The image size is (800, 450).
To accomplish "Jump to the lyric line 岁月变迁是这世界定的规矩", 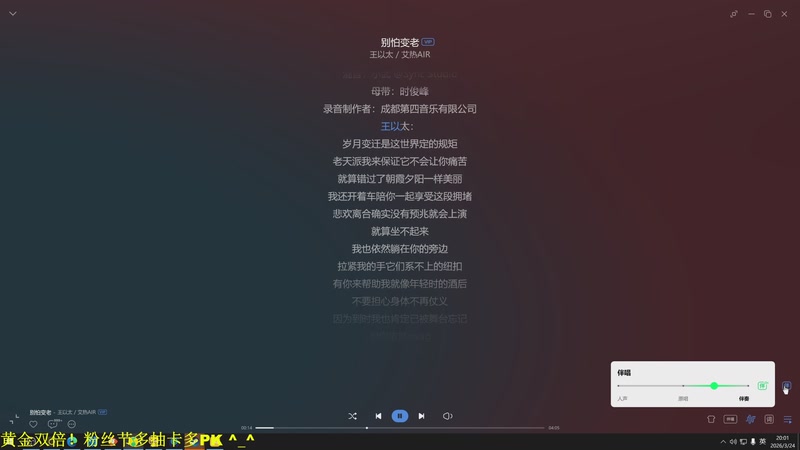I will pyautogui.click(x=399, y=144).
